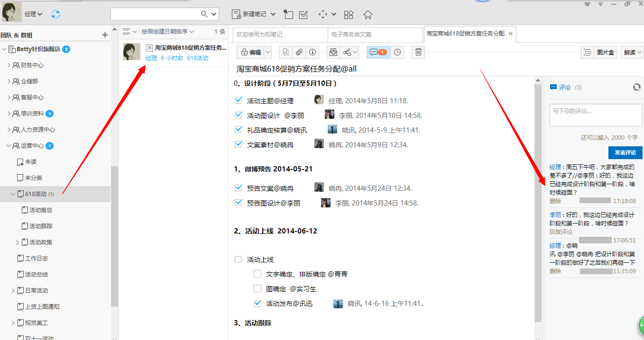Click the email-send icon in the note toolbar
Image resolution: width=644 pixels, height=340 pixels.
tap(333, 52)
